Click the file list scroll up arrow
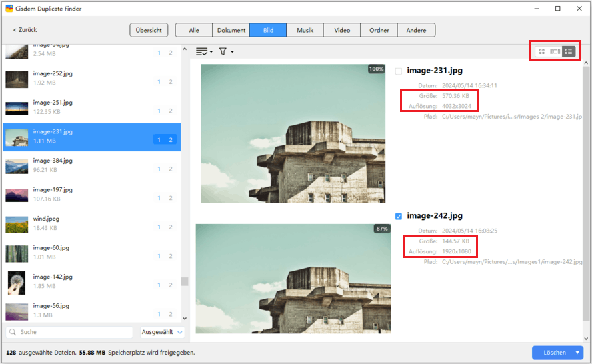Image resolution: width=592 pixels, height=364 pixels. click(185, 49)
